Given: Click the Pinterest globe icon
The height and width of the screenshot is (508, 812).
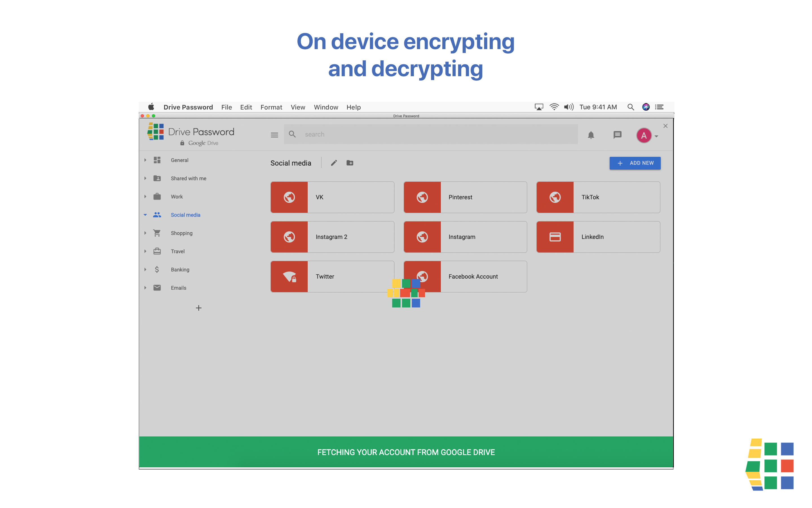Looking at the screenshot, I should 422,197.
